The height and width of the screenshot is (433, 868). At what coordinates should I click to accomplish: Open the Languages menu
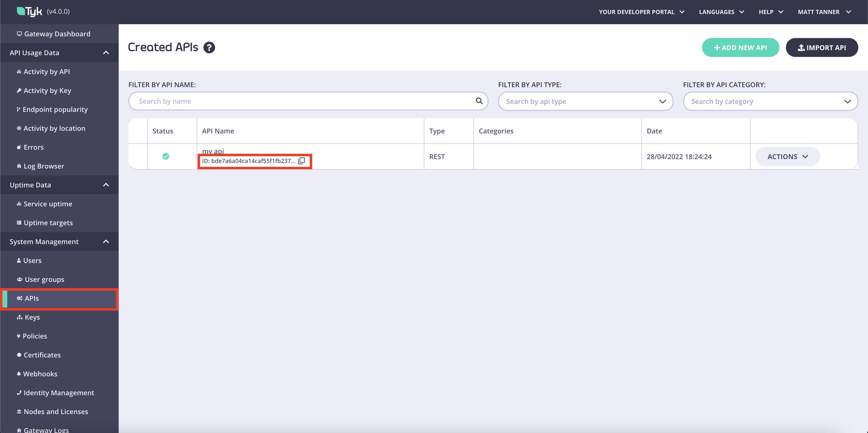pos(721,12)
